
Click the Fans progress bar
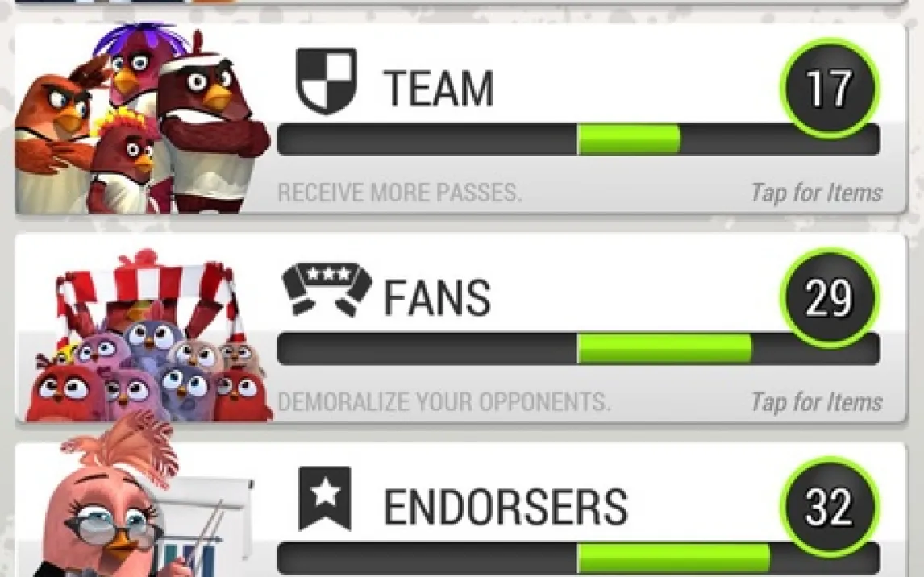click(579, 349)
